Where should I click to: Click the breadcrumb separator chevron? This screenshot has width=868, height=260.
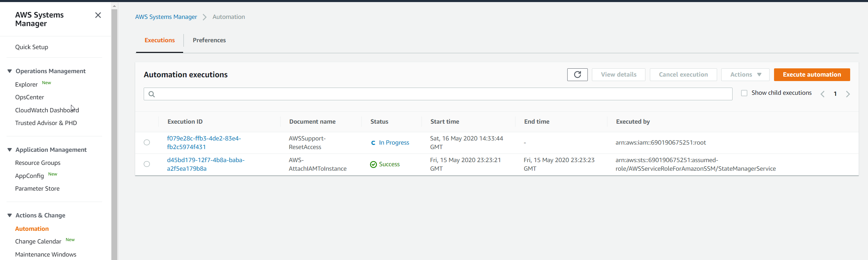coord(205,17)
